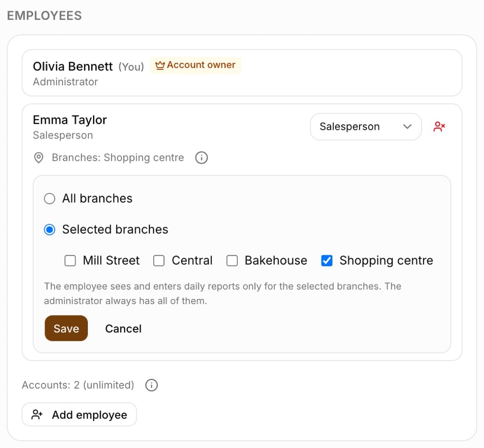The height and width of the screenshot is (448, 484).
Task: Uncheck the Shopping centre branch checkbox
Action: pos(326,261)
